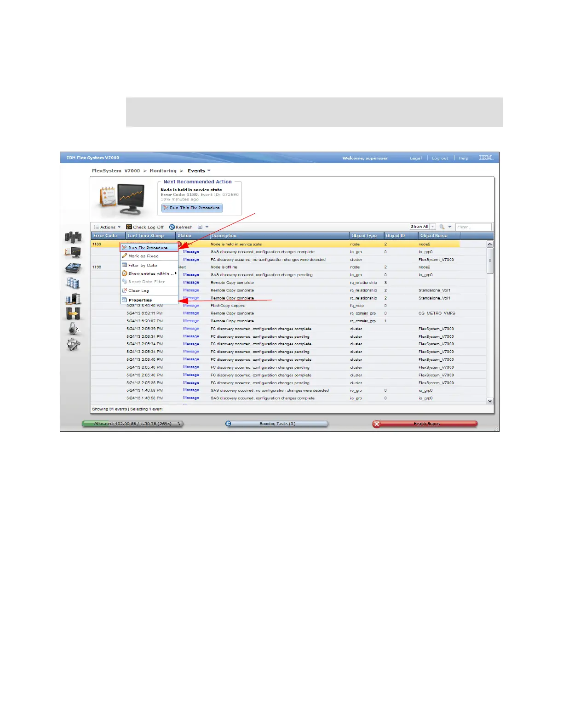Click the Log out link
Image resolution: width=563 pixels, height=728 pixels.
coord(440,158)
